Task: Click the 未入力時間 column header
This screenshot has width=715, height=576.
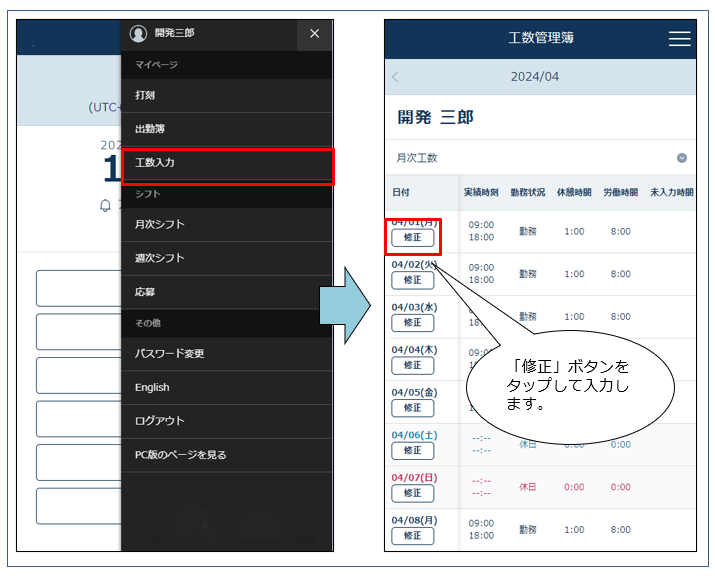Action: (x=672, y=192)
